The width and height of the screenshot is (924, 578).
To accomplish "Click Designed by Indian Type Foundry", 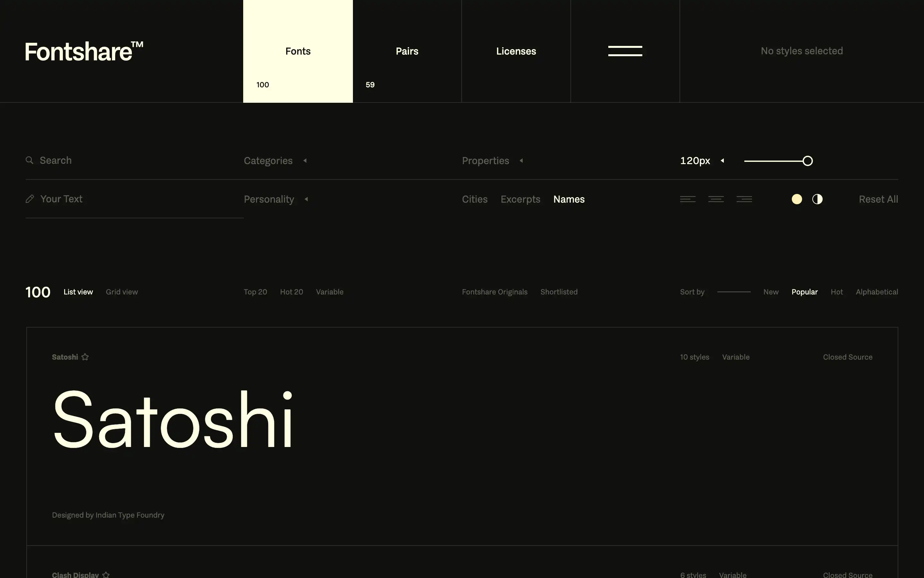I will coord(108,515).
